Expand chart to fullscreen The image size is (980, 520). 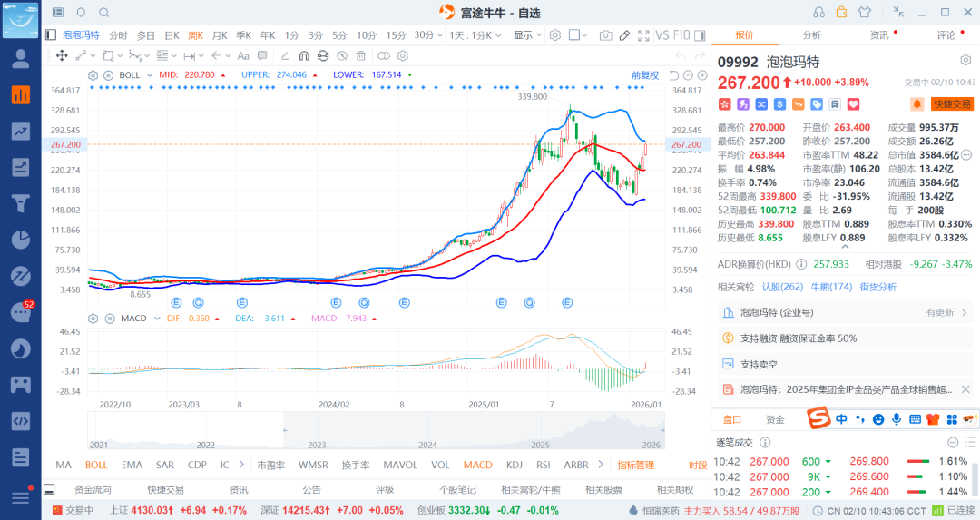tap(643, 35)
